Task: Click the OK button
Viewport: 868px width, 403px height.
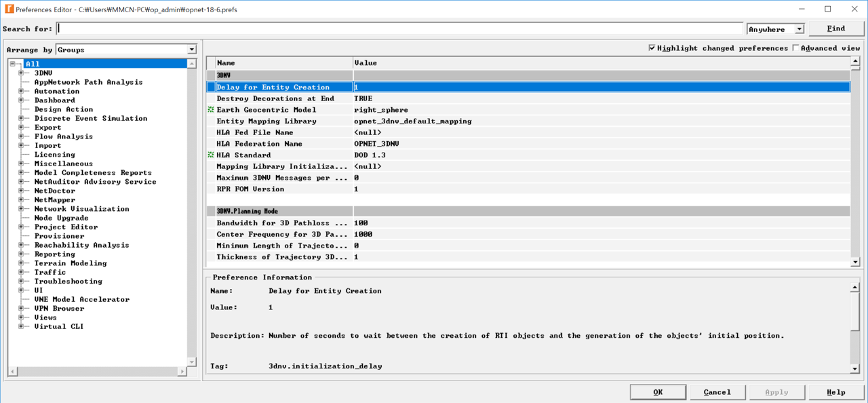Action: coord(657,391)
